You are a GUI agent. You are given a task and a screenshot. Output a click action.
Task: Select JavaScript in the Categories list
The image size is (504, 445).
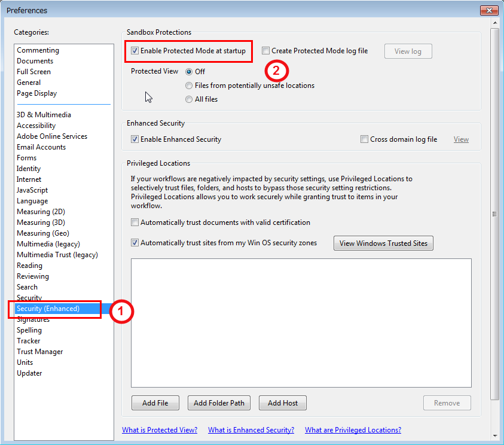(x=32, y=190)
